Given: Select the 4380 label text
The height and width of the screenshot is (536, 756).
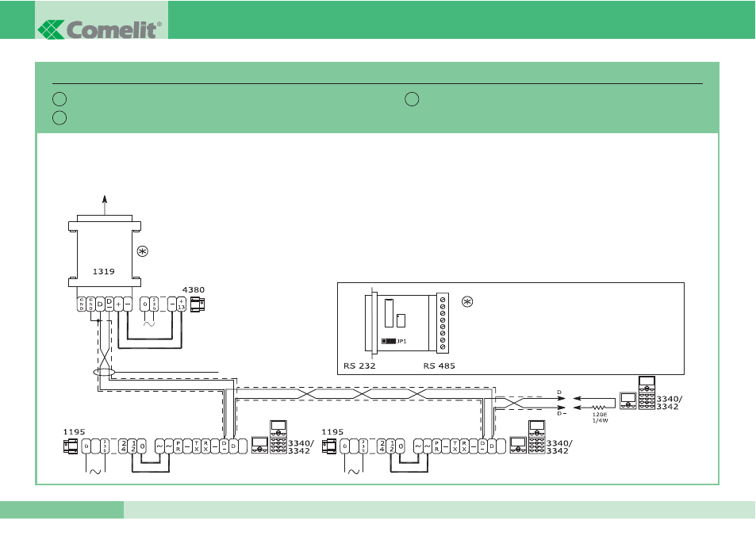Looking at the screenshot, I should coord(194,289).
